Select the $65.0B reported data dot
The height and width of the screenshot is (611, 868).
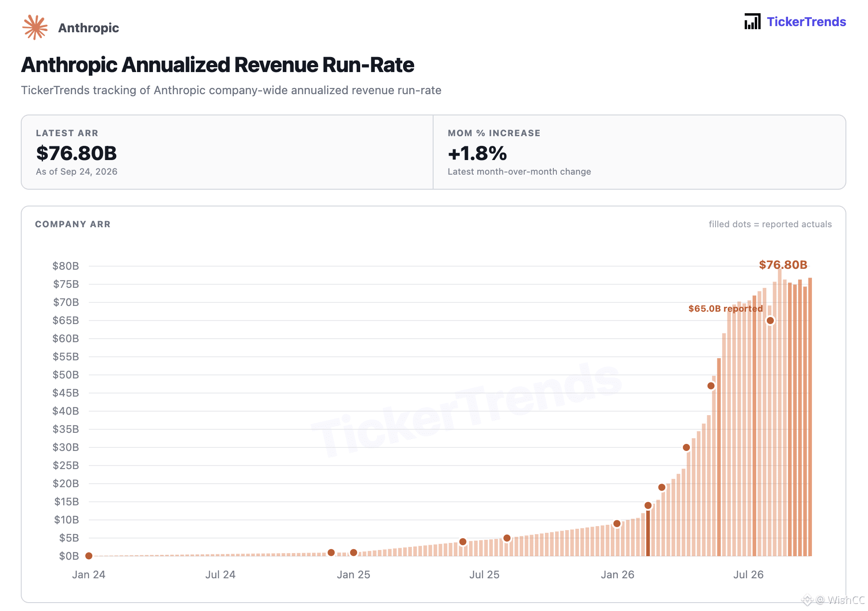coord(770,321)
